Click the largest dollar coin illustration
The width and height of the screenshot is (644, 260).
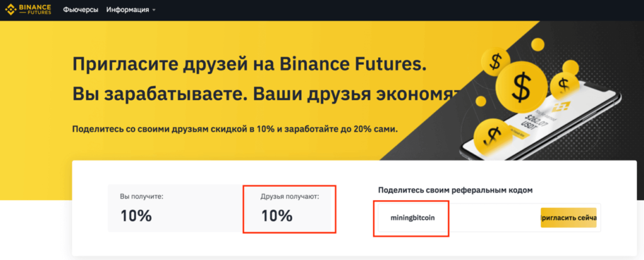click(x=521, y=88)
